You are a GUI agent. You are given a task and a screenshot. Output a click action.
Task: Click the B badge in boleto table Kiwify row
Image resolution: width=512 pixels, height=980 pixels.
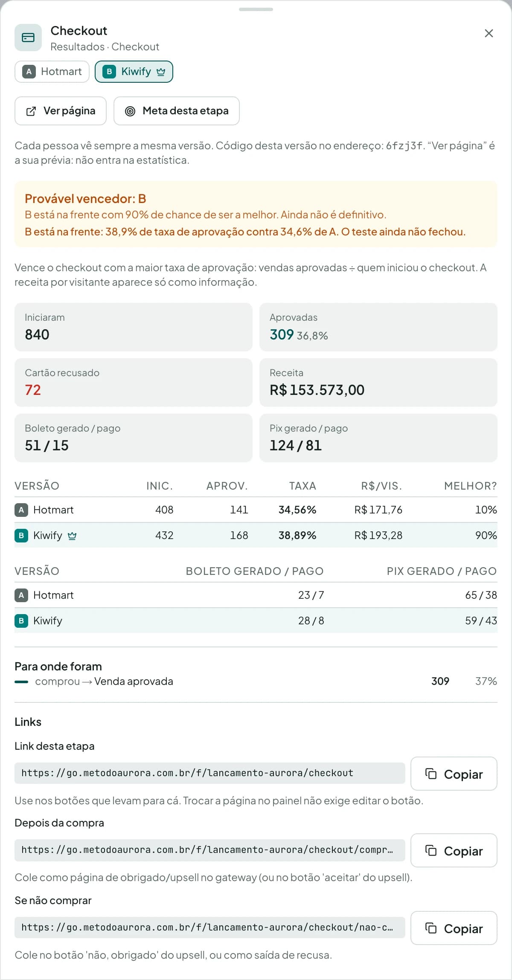click(x=21, y=621)
